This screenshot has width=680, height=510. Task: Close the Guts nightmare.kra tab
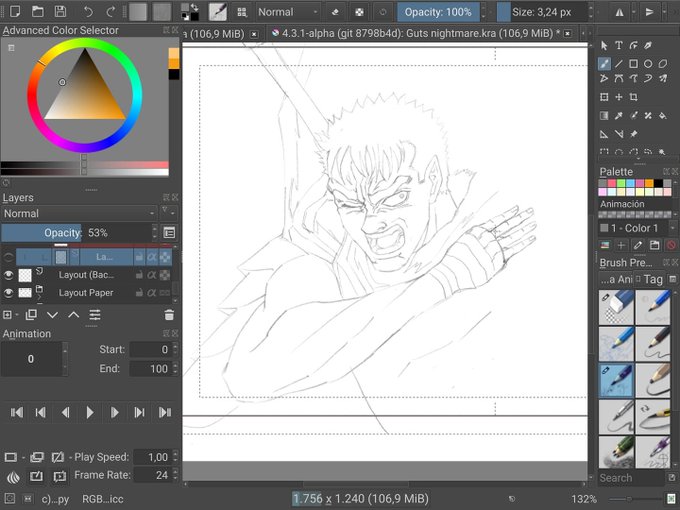coord(567,33)
